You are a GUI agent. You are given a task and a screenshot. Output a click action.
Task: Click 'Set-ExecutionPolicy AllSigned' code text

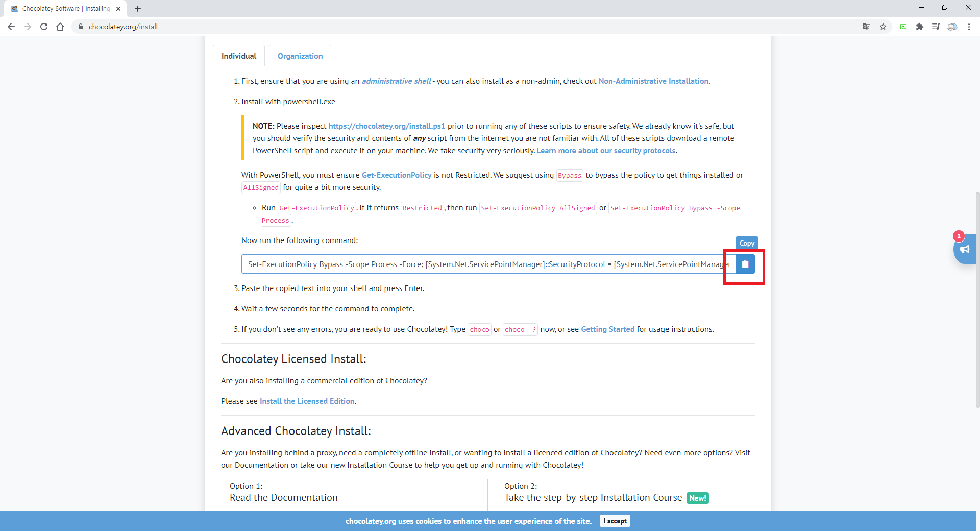[538, 208]
